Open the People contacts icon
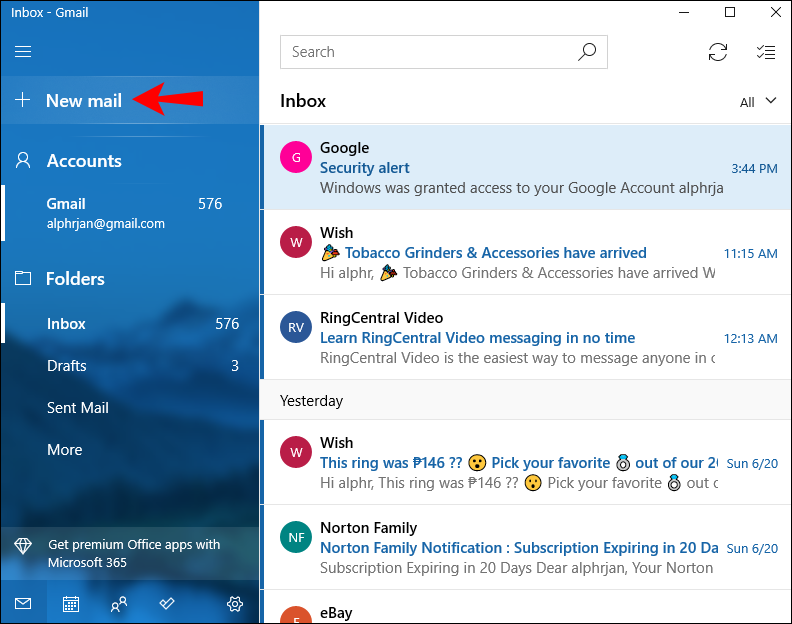Viewport: 792px width, 624px height. point(119,604)
